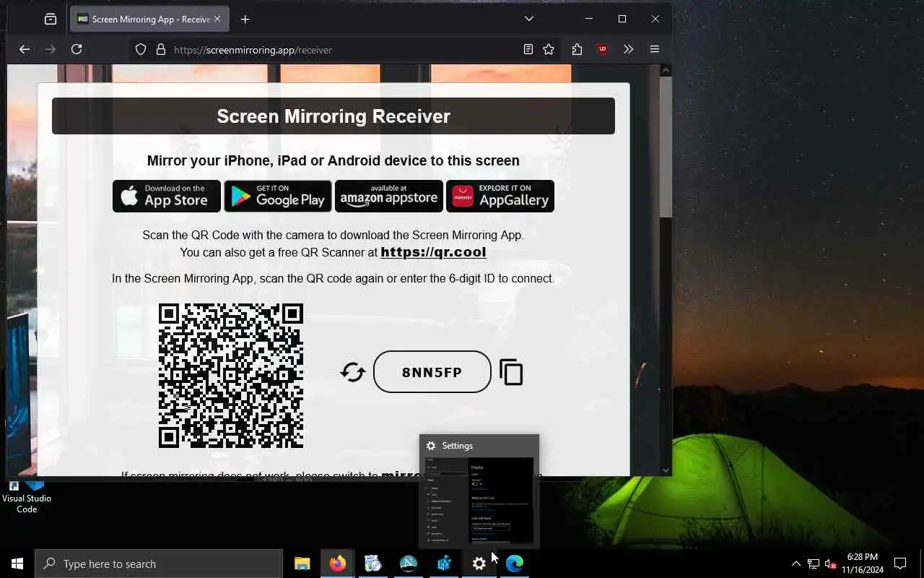This screenshot has width=924, height=578.
Task: Bookmark this page with star icon
Action: (549, 49)
